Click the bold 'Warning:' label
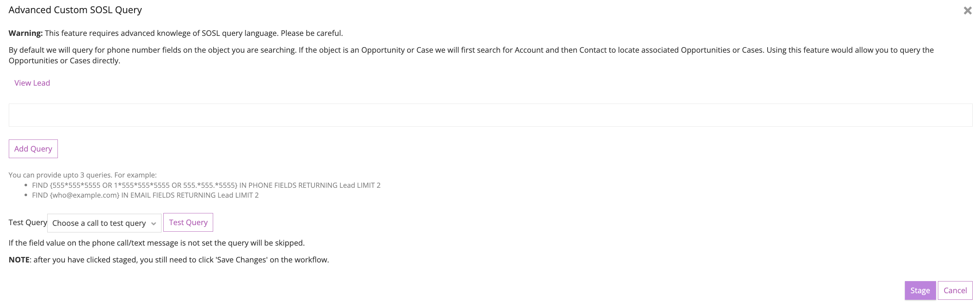980x306 pixels. [26, 33]
